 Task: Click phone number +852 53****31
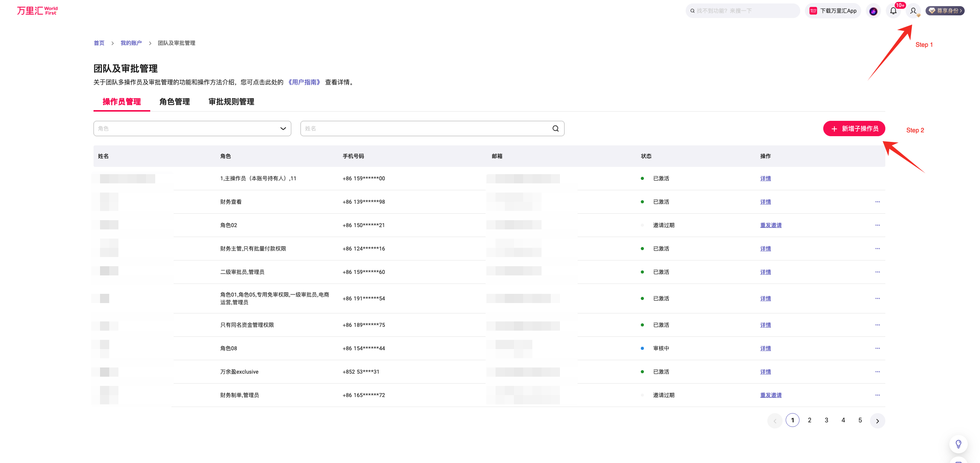361,372
